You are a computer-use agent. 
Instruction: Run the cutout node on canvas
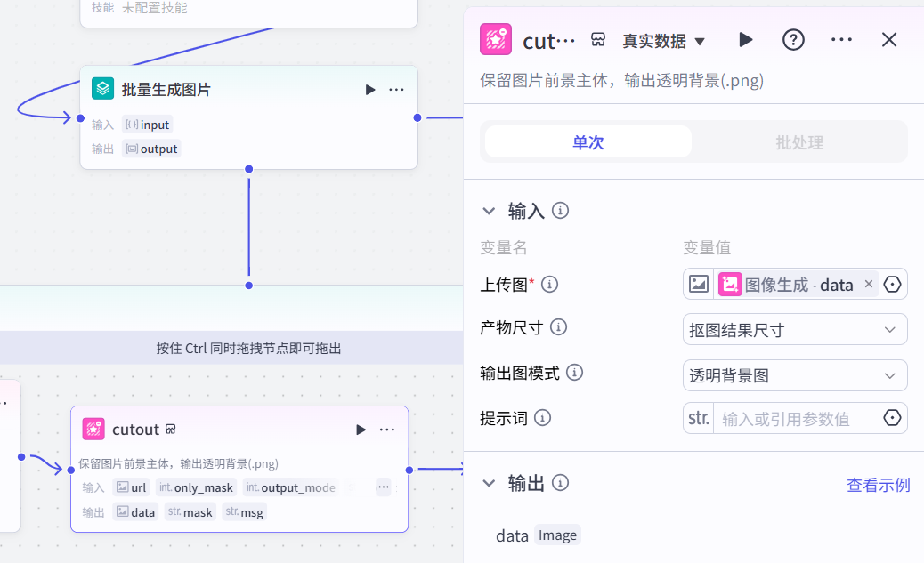pyautogui.click(x=361, y=430)
